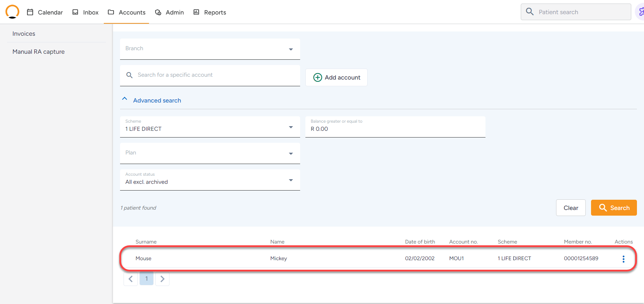
Task: Click the patient search magnifier icon
Action: [530, 12]
